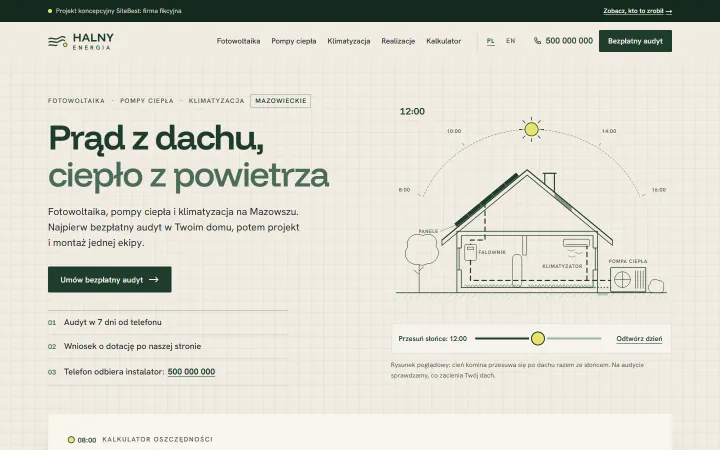Viewport: 720px width, 450px height.
Task: Open the Fotowoltaika menu item
Action: [x=238, y=41]
